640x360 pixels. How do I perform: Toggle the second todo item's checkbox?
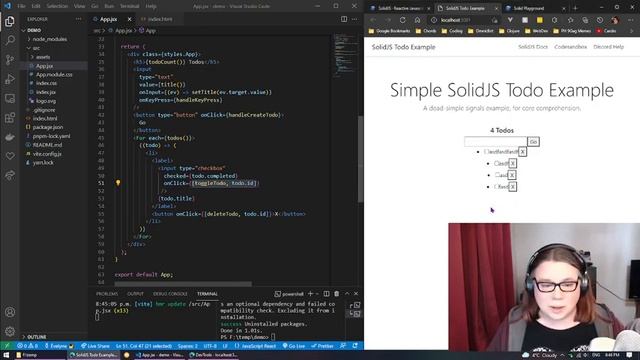coord(496,163)
